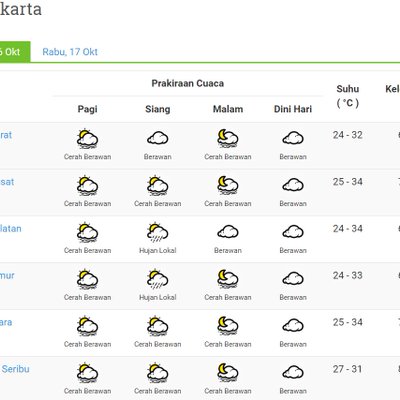The image size is (400, 400).
Task: Click Siang sun-cloud icon in first 25 - 34 row
Action: pyautogui.click(x=158, y=185)
